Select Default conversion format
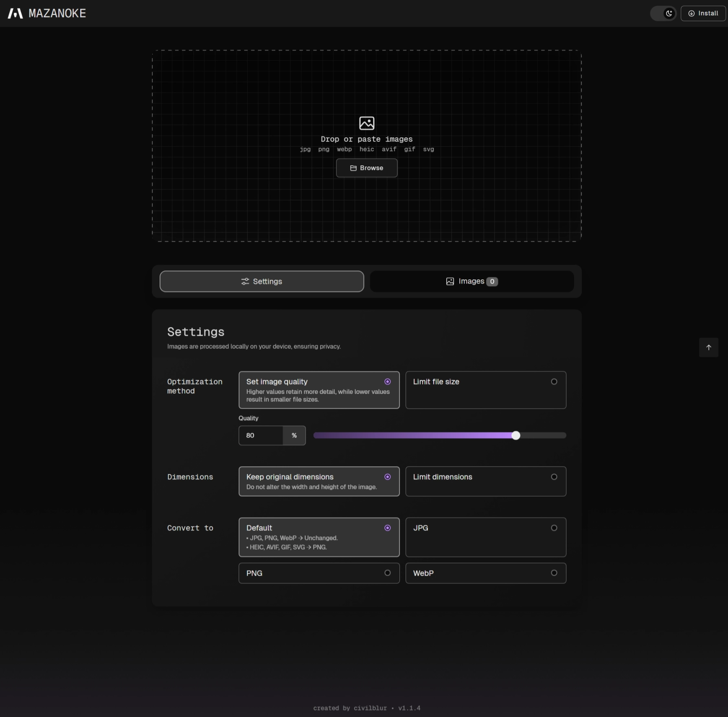 click(319, 537)
